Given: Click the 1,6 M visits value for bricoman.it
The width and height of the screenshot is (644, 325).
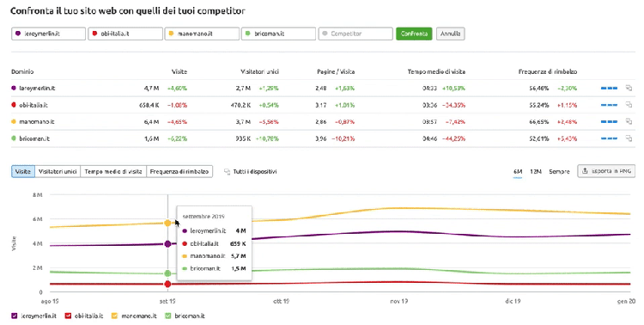Looking at the screenshot, I should point(151,138).
